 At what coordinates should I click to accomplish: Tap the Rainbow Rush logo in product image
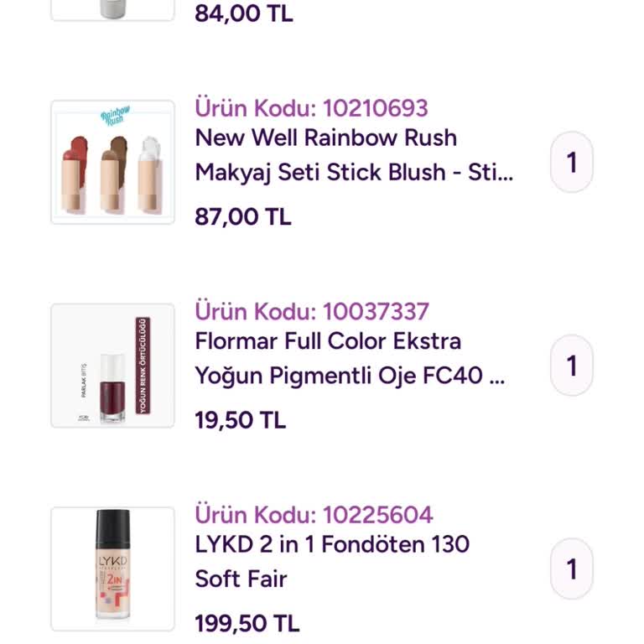click(116, 116)
